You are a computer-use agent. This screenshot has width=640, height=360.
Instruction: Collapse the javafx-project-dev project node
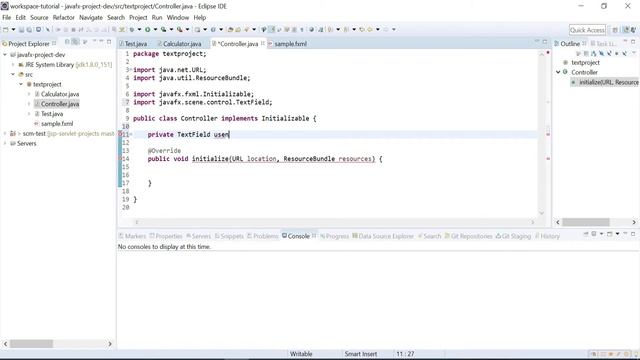pos(5,55)
